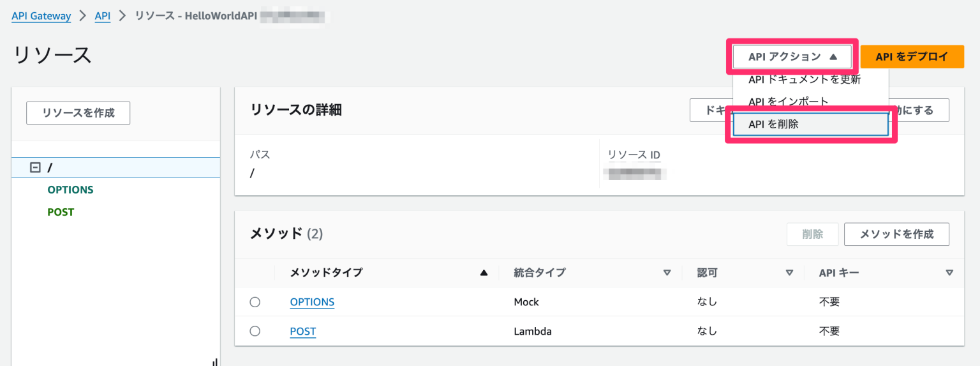Click the リソースを作成 button

click(x=78, y=112)
